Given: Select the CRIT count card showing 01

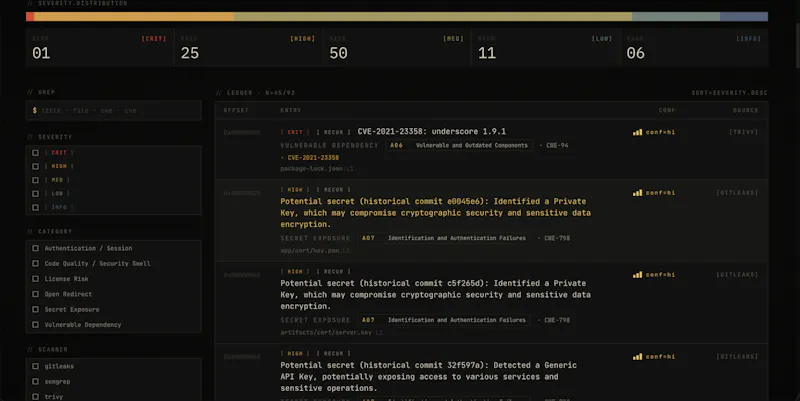Looking at the screenshot, I should tap(99, 48).
